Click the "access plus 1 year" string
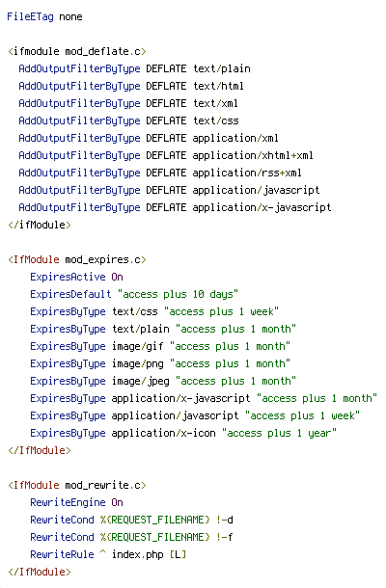 pos(279,433)
